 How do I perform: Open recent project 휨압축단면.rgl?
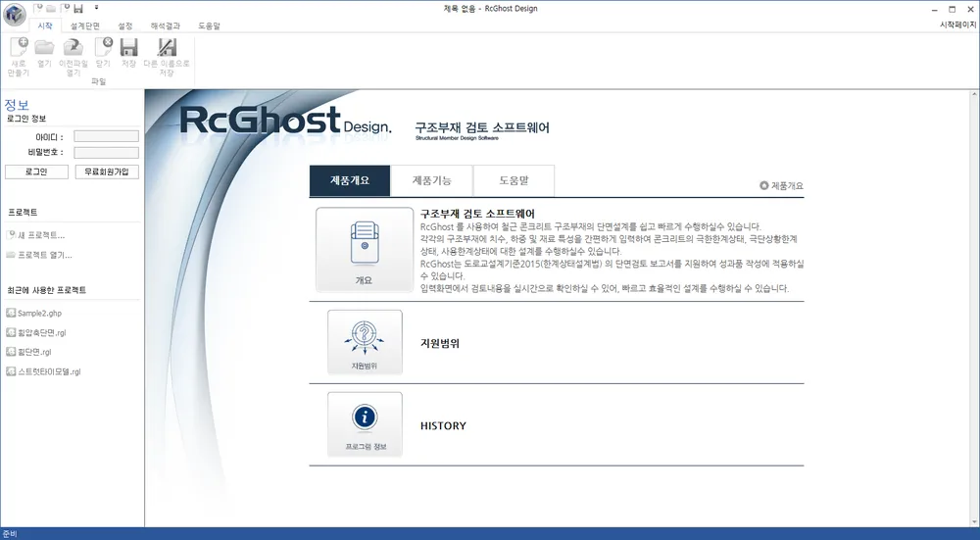click(x=42, y=332)
